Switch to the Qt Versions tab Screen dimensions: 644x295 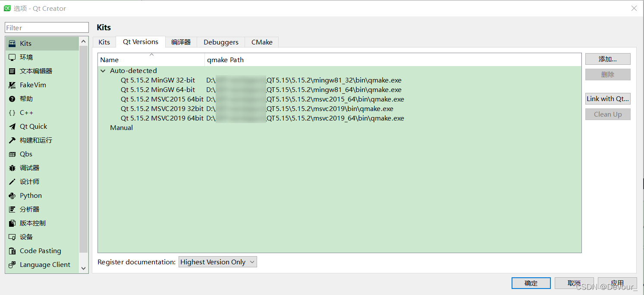[141, 41]
